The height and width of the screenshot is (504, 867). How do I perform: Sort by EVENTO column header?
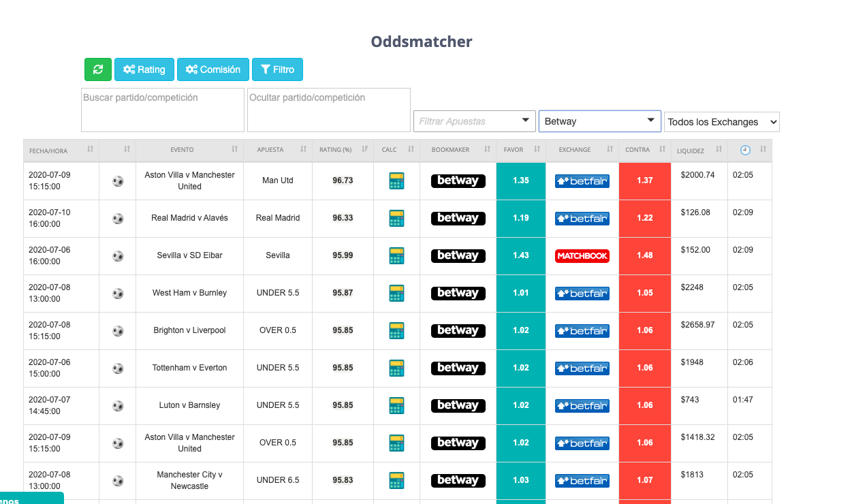[189, 150]
